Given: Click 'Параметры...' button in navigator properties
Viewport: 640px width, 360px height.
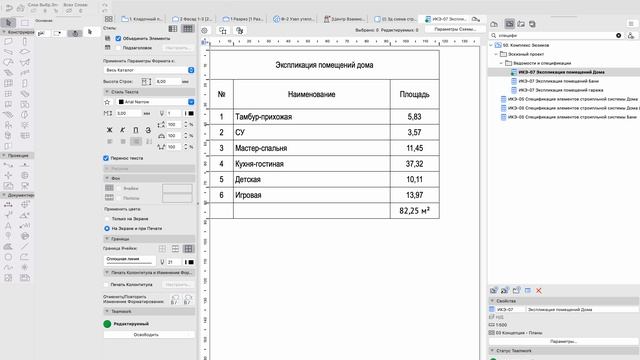Looking at the screenshot, I should [564, 341].
